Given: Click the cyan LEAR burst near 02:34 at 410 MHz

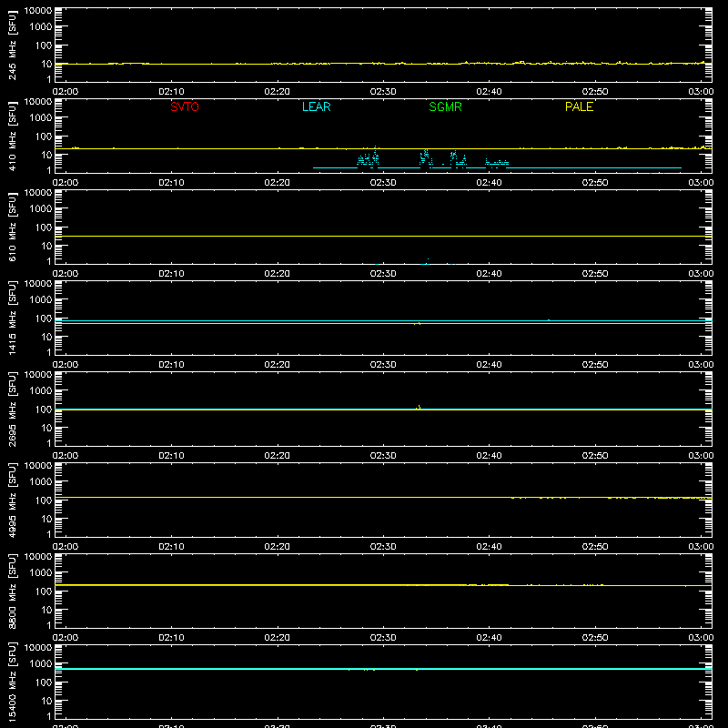Looking at the screenshot, I should click(426, 157).
